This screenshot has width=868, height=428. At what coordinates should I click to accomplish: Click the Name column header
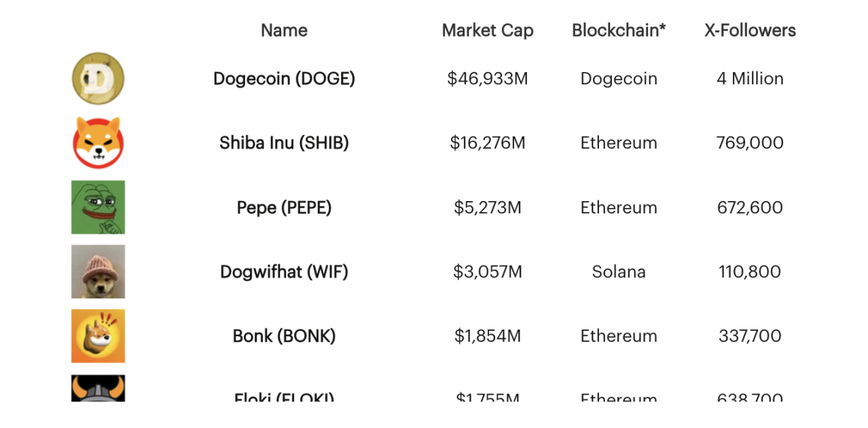point(284,31)
